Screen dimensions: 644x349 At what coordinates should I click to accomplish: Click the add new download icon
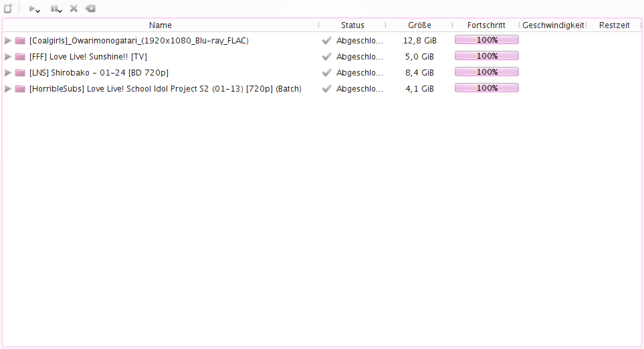tap(8, 8)
